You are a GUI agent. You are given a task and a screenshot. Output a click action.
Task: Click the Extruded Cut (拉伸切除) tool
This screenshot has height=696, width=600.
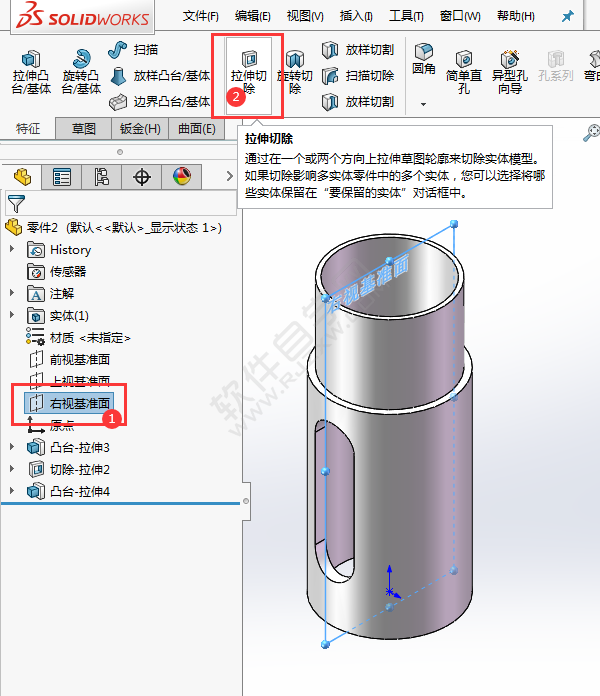pyautogui.click(x=249, y=74)
